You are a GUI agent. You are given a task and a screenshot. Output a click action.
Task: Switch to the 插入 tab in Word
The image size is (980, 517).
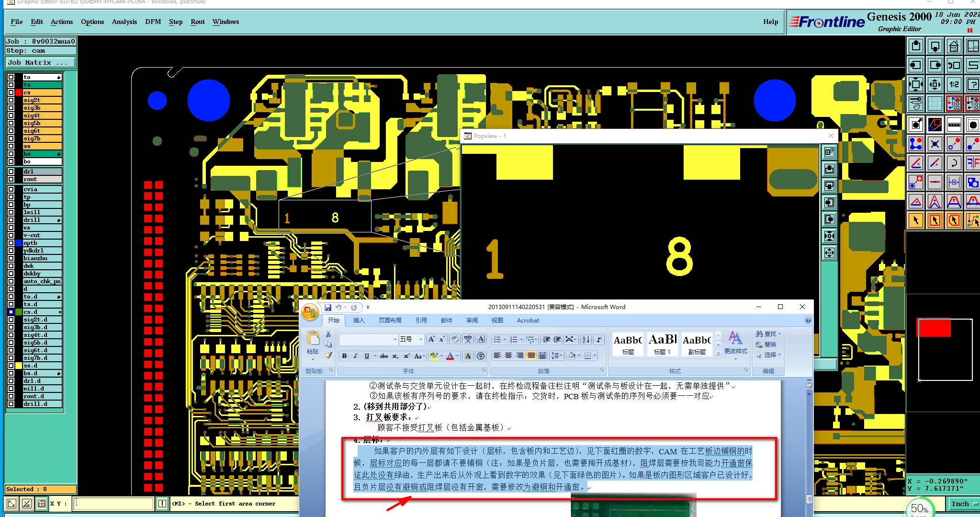(x=359, y=320)
